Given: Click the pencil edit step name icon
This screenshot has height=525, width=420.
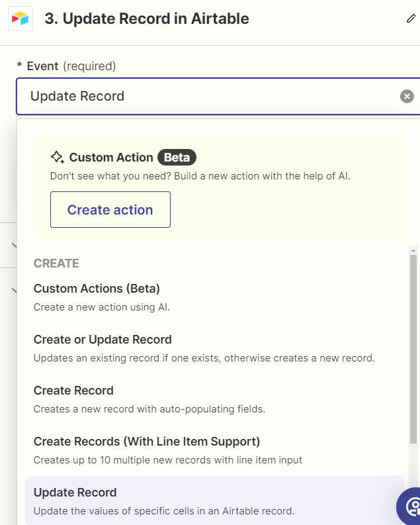Looking at the screenshot, I should pyautogui.click(x=411, y=19).
